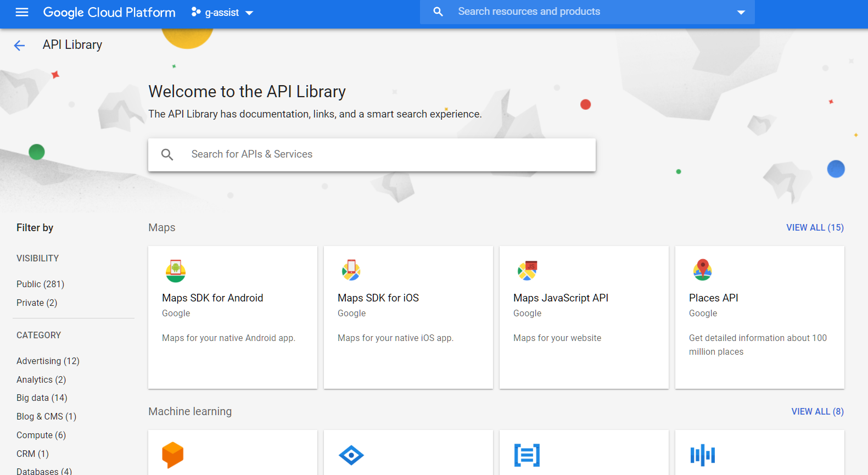Viewport: 868px width, 475px height.
Task: Filter by Blog & CMS (1) category
Action: point(46,416)
